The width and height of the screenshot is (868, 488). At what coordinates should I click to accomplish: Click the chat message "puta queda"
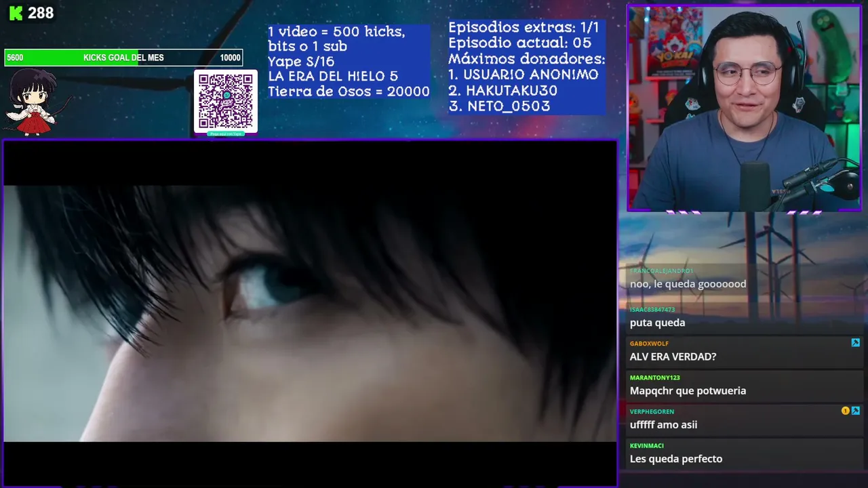point(657,323)
